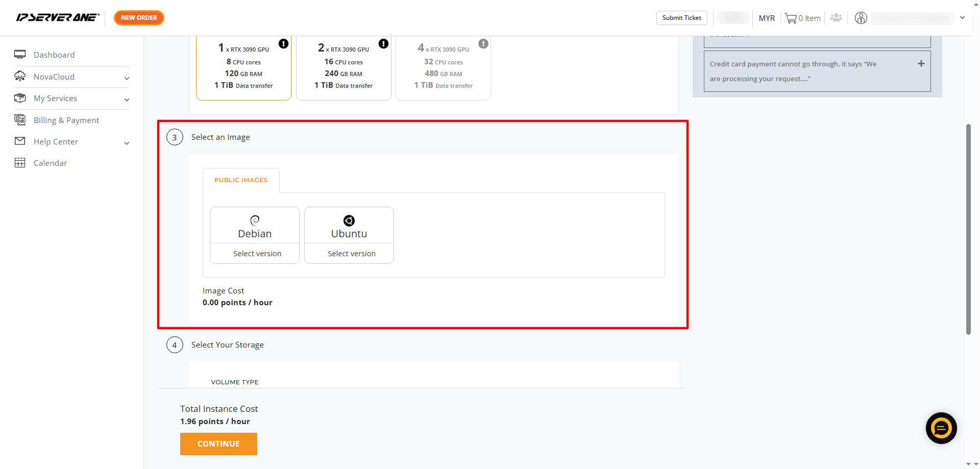The image size is (980, 469).
Task: Click the Debian swirl logo
Action: coord(255,220)
